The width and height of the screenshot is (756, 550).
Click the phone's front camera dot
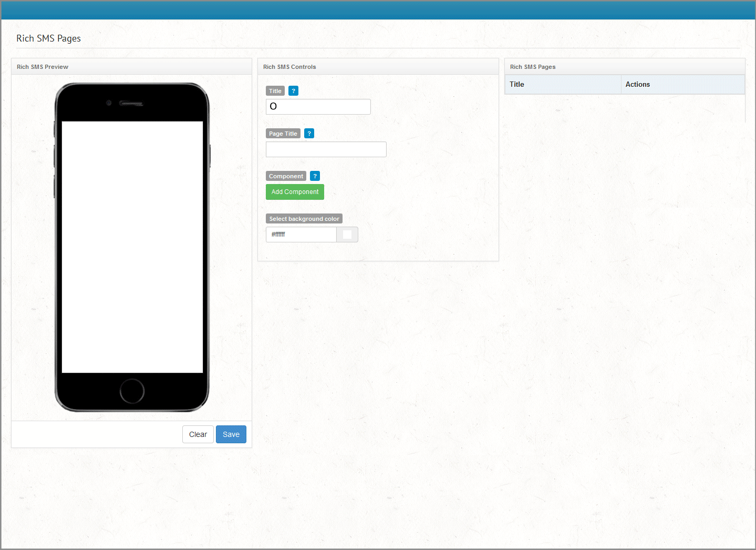pos(109,103)
